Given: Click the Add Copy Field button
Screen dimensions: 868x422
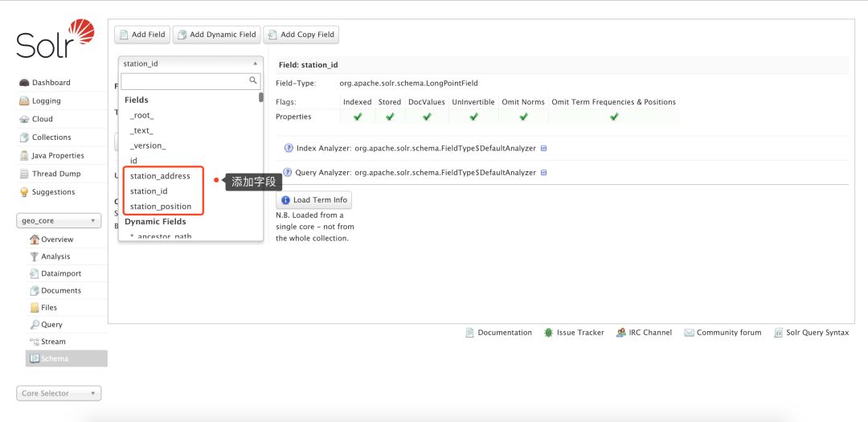Looking at the screenshot, I should pos(301,35).
